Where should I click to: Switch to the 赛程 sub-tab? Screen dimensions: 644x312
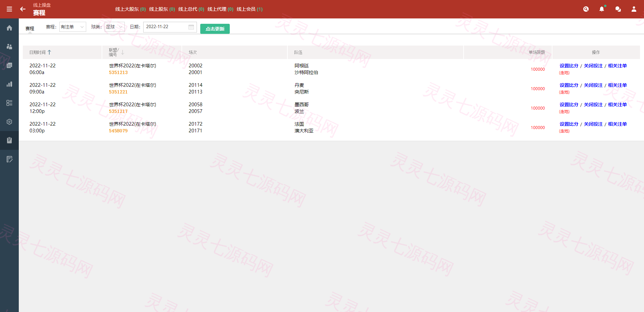point(30,28)
